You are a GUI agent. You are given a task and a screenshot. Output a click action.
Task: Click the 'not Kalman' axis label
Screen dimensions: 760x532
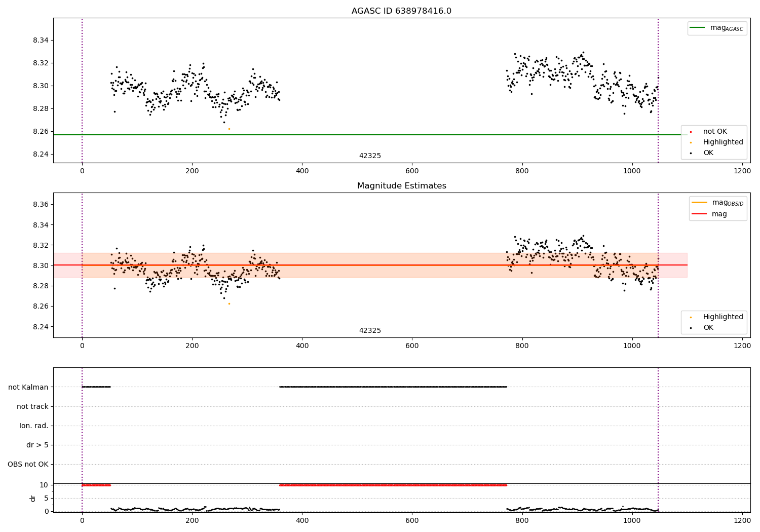[x=28, y=388]
